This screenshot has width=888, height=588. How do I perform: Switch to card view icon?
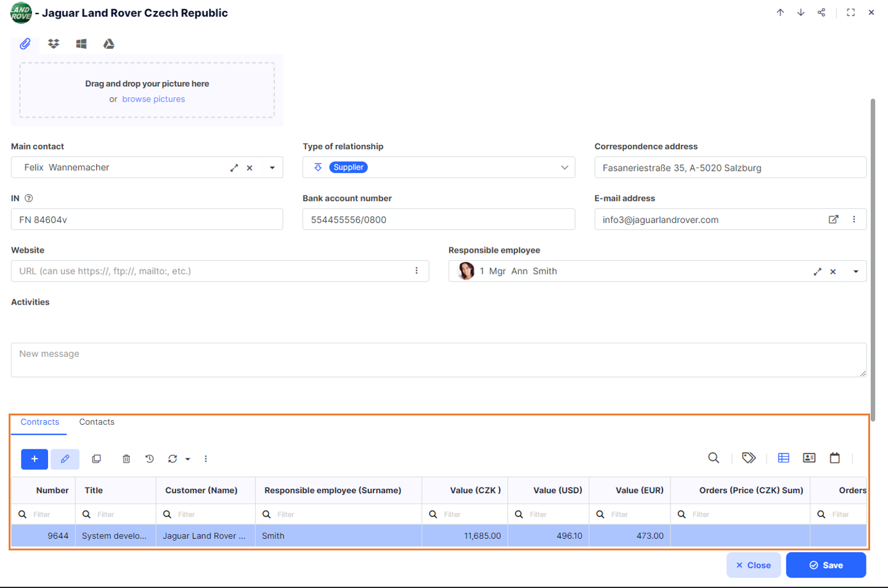pos(809,458)
